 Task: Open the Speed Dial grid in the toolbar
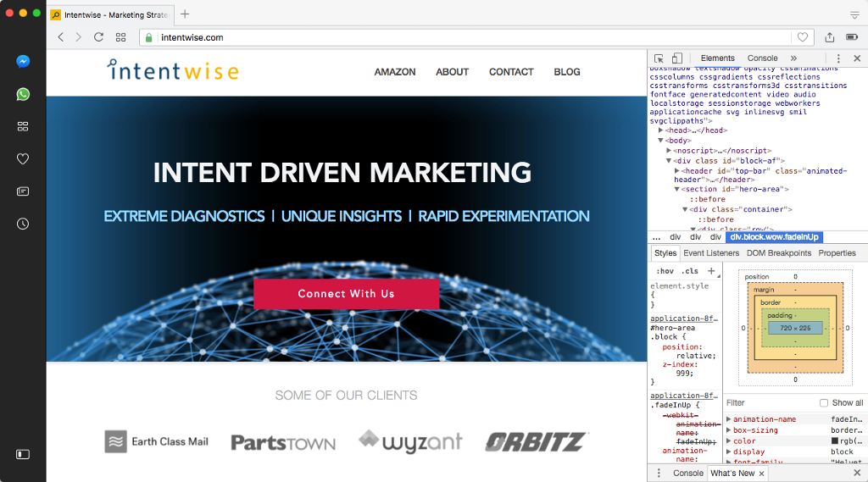coord(120,37)
